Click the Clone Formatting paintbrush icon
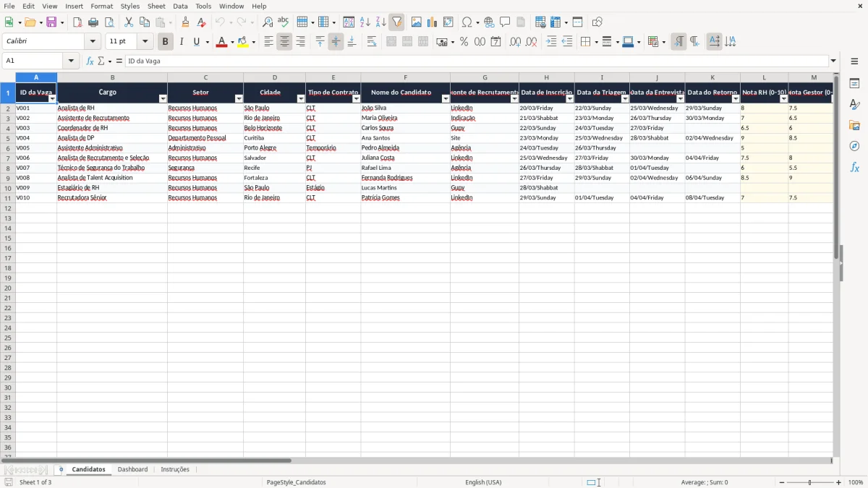 (185, 22)
